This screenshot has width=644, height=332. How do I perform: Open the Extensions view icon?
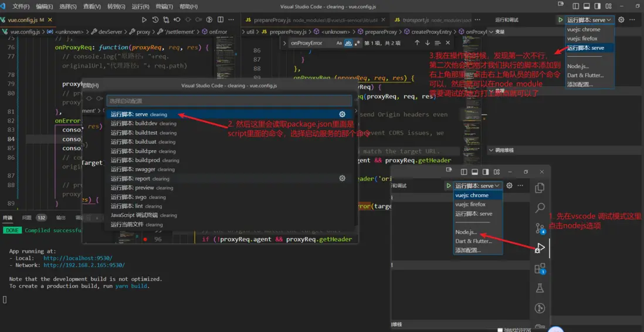pyautogui.click(x=540, y=269)
